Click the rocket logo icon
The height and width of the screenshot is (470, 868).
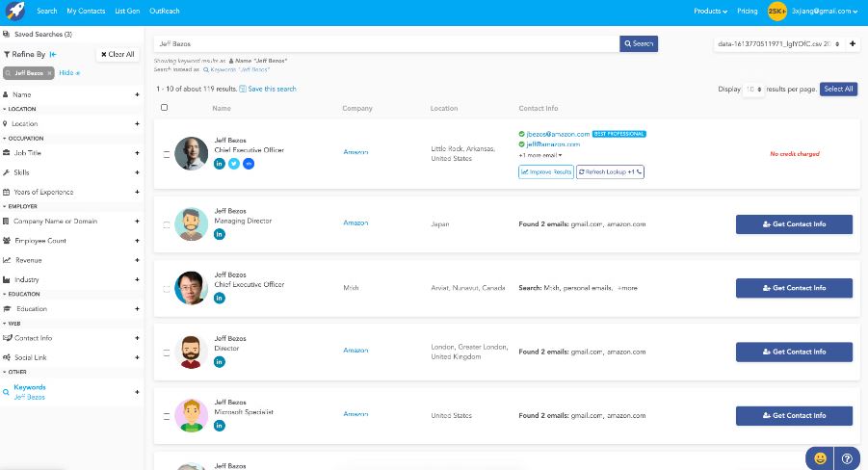click(x=15, y=11)
